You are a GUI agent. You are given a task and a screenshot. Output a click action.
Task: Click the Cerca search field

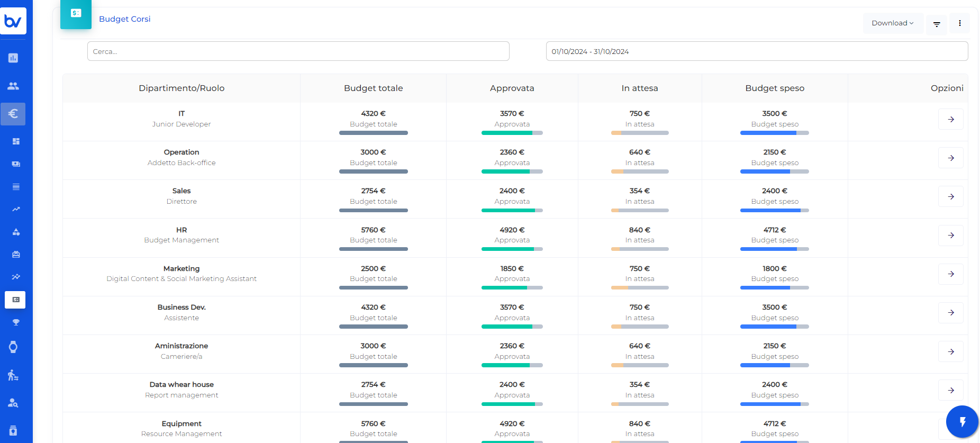[x=298, y=51]
